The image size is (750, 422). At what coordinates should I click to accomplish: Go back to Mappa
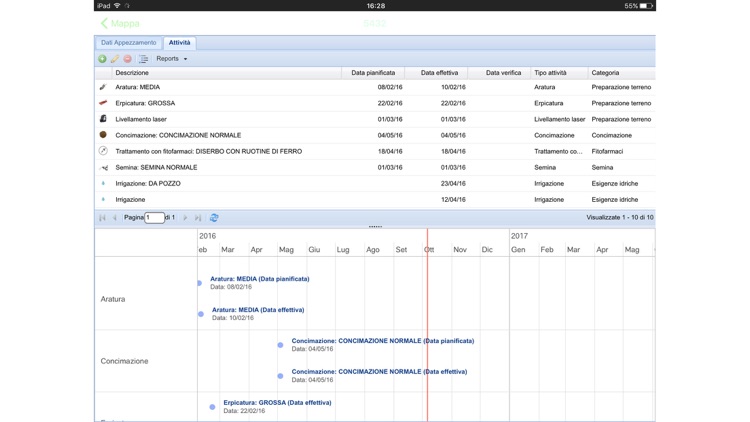point(119,23)
